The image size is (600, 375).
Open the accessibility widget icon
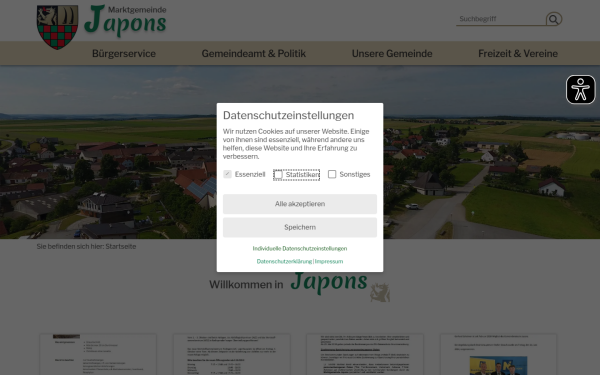(x=580, y=90)
